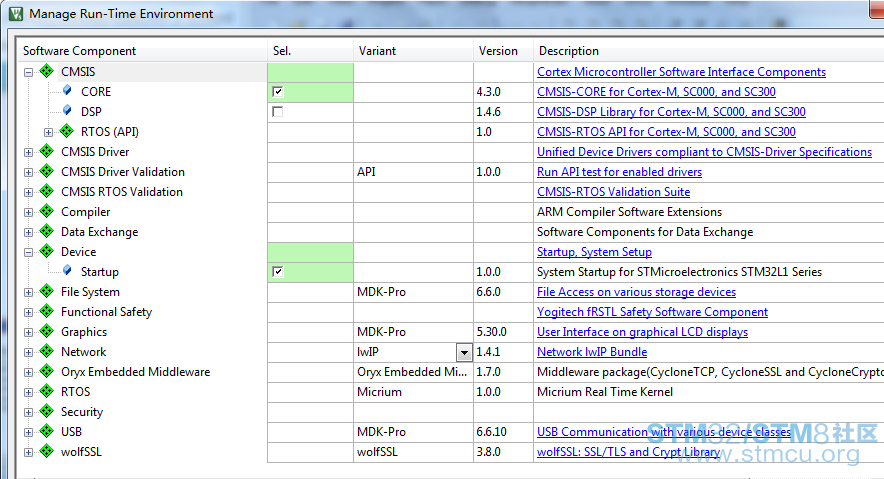Image resolution: width=884 pixels, height=479 pixels.
Task: Click the green diamond icon beside USB
Action: pyautogui.click(x=47, y=432)
